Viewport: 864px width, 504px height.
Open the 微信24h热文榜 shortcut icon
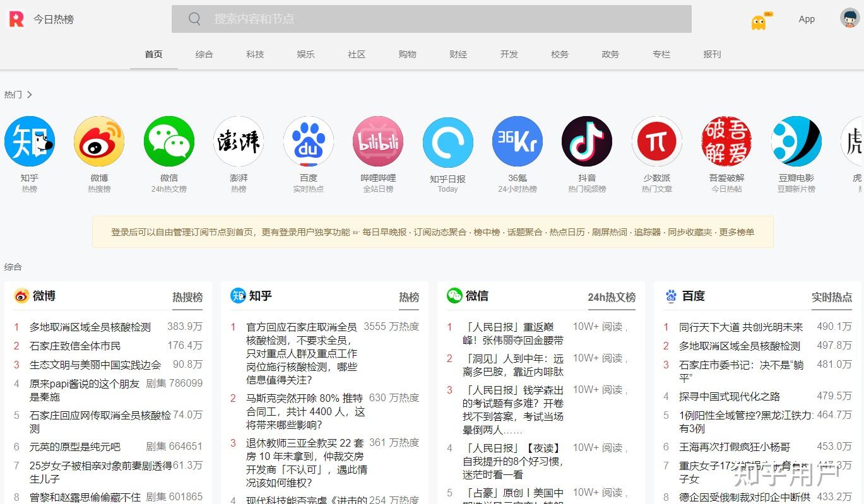click(169, 141)
